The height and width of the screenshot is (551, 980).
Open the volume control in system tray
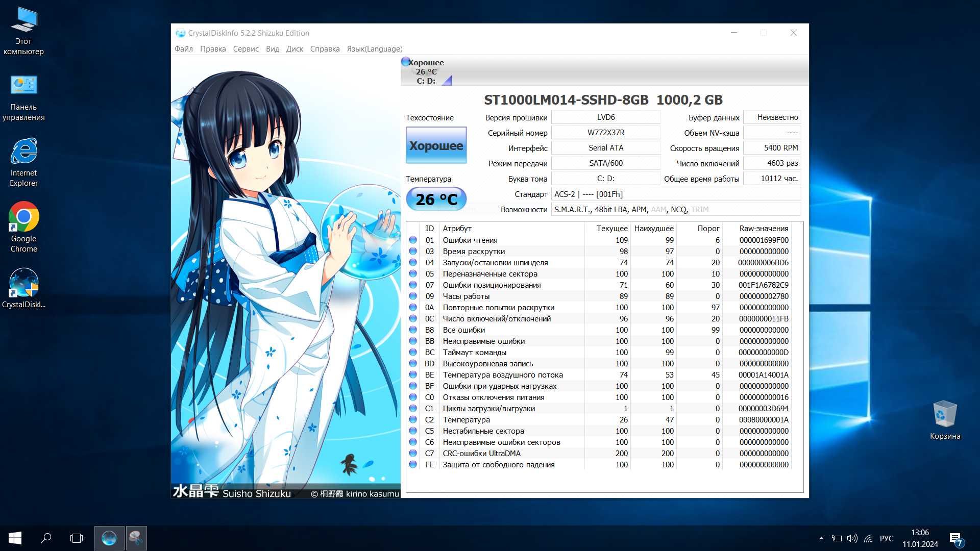[852, 538]
